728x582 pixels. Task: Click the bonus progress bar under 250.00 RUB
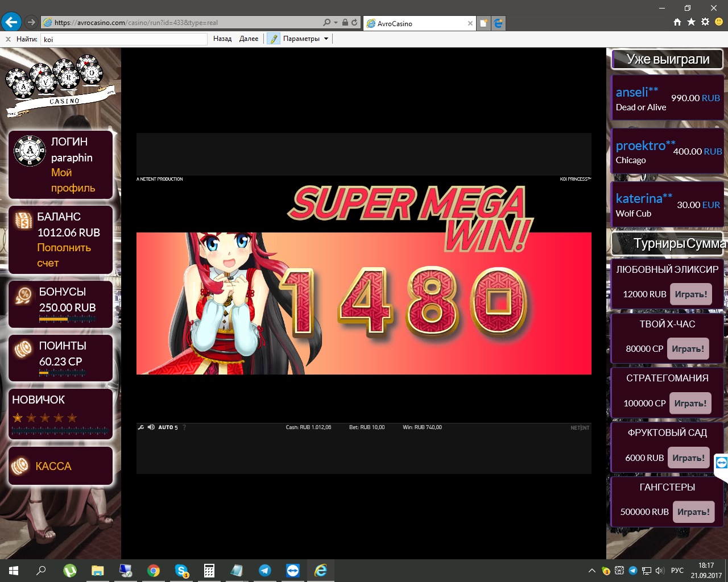pyautogui.click(x=68, y=319)
